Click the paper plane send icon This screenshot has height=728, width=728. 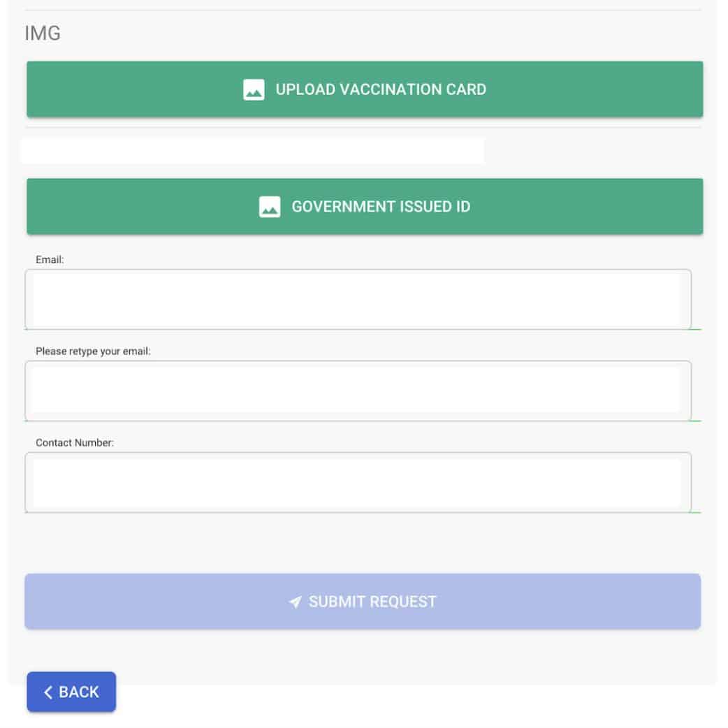click(x=296, y=602)
